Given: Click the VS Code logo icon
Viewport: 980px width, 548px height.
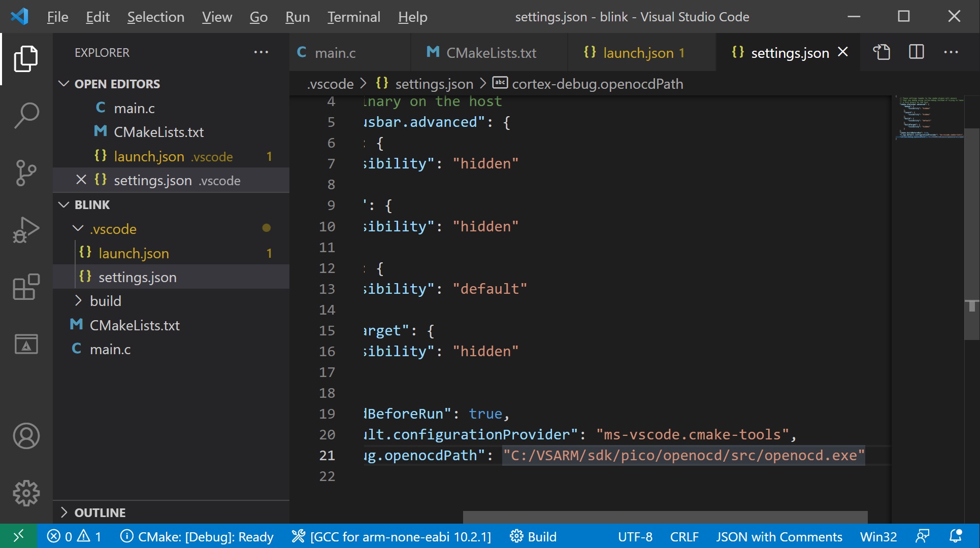Looking at the screenshot, I should [x=19, y=16].
